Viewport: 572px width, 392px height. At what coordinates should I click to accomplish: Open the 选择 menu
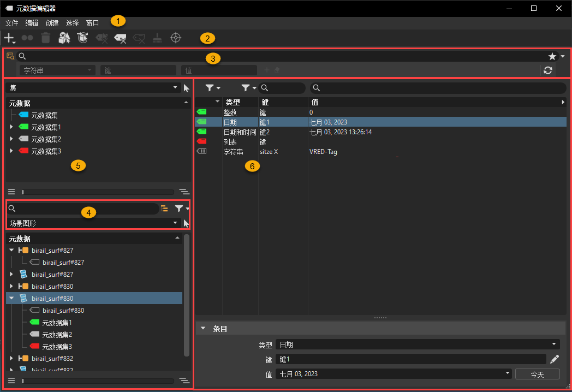point(72,23)
